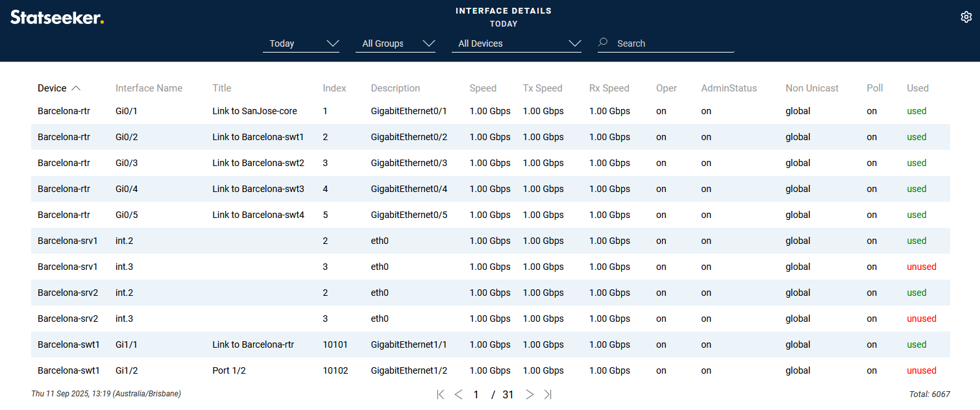Sort by AdminStatus column header
The width and height of the screenshot is (980, 410).
pyautogui.click(x=729, y=88)
